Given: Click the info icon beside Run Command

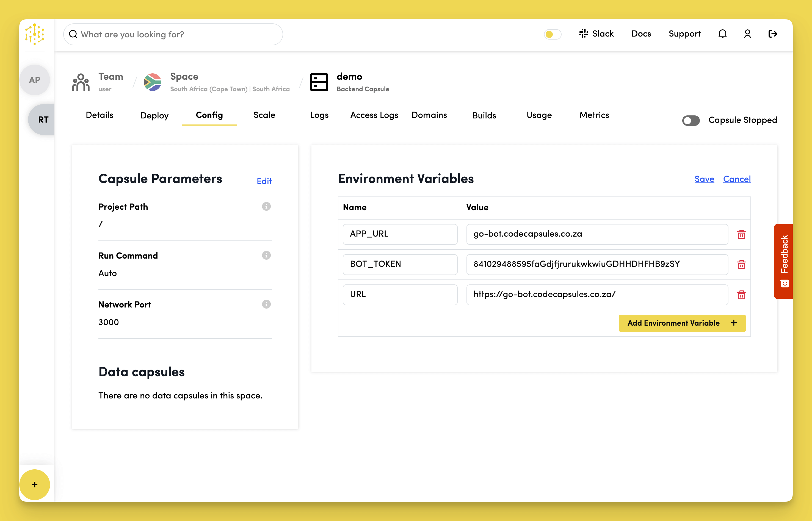Looking at the screenshot, I should (266, 256).
